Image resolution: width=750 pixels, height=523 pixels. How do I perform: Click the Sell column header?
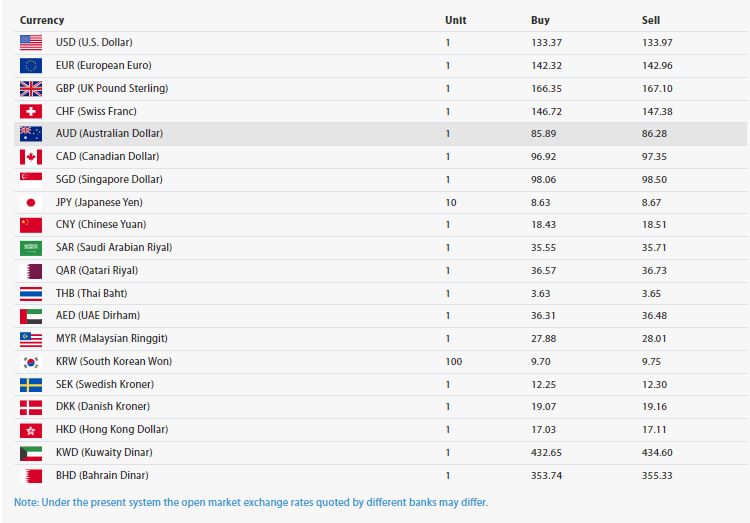coord(651,20)
